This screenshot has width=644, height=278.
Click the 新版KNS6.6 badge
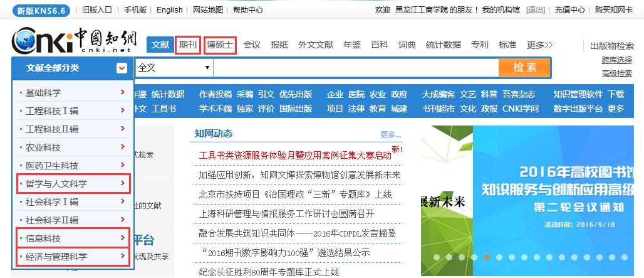click(x=41, y=10)
